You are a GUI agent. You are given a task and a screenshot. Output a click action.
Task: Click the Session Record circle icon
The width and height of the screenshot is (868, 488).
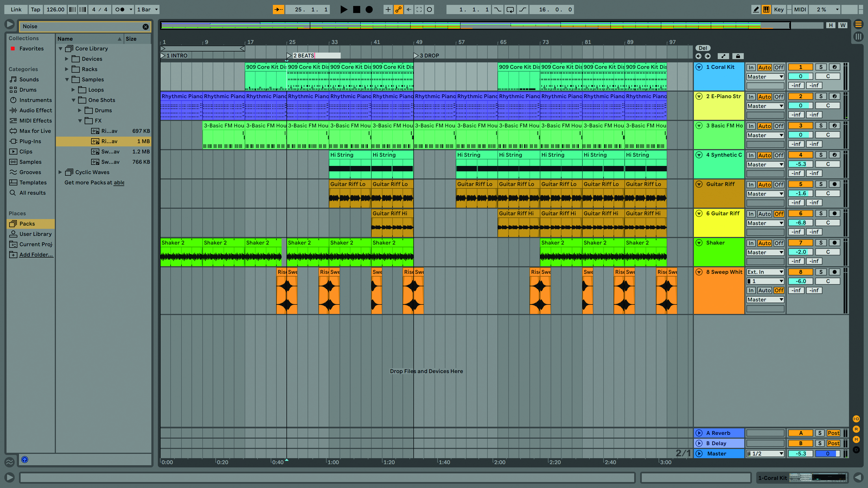(x=429, y=9)
